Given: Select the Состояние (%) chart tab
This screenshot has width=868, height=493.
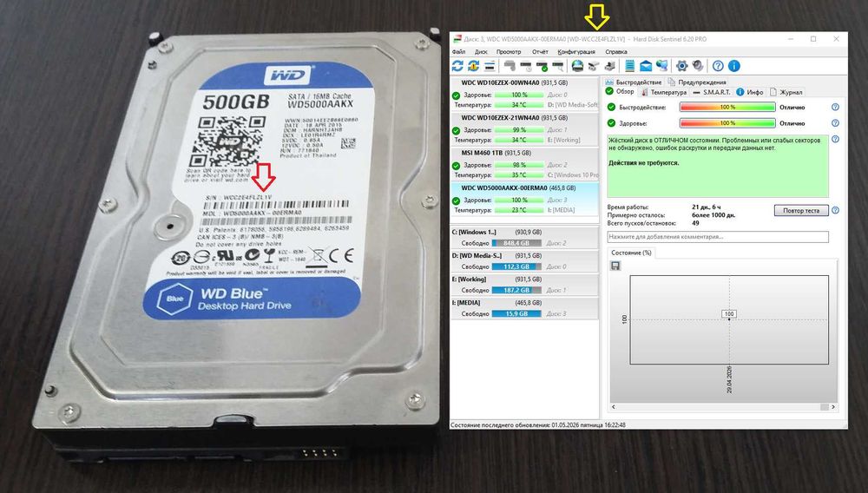Looking at the screenshot, I should (x=632, y=253).
